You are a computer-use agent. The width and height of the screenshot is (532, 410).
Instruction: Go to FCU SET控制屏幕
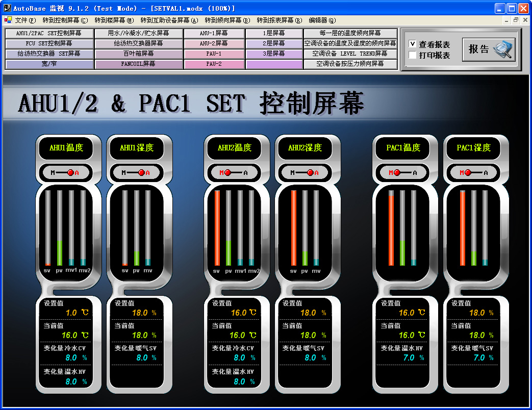48,44
